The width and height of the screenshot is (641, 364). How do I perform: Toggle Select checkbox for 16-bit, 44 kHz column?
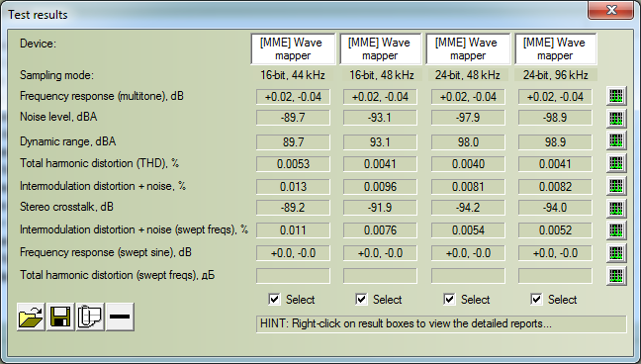tap(274, 300)
